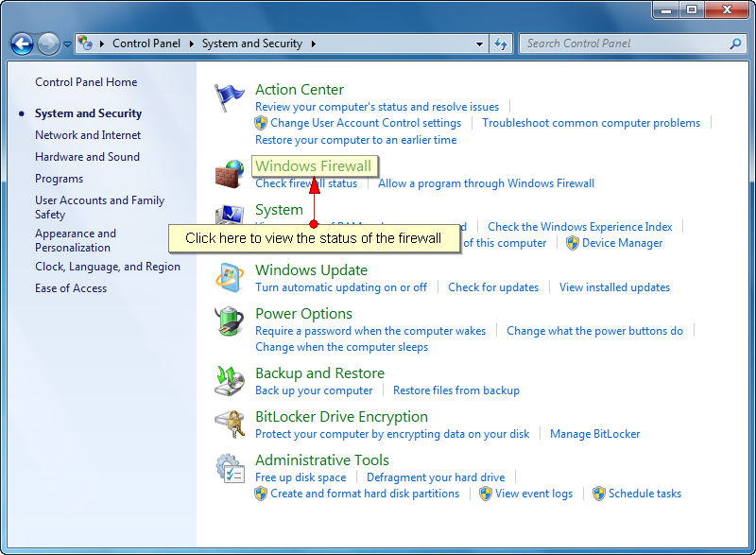Click the search magnifier icon
Viewport: 756px width, 555px height.
tap(735, 43)
